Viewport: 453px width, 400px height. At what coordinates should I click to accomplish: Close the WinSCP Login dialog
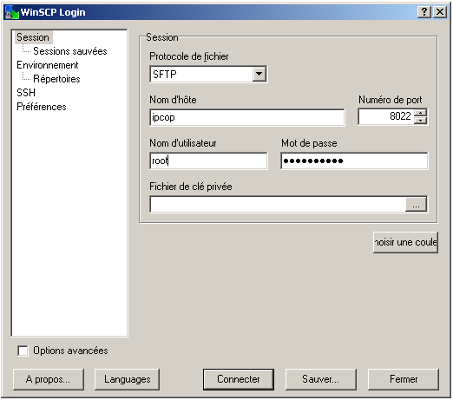pyautogui.click(x=440, y=12)
